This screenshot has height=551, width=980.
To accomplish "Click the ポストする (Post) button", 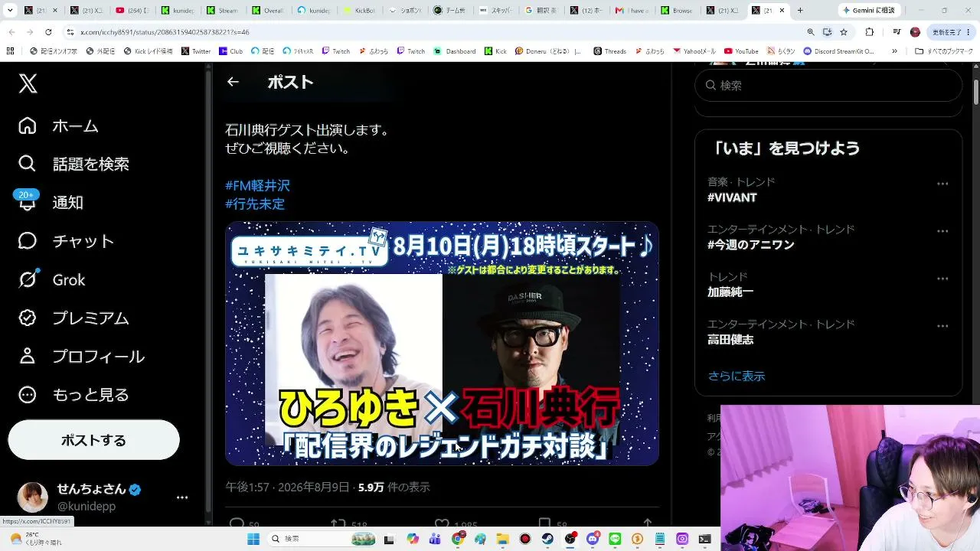I will point(93,440).
